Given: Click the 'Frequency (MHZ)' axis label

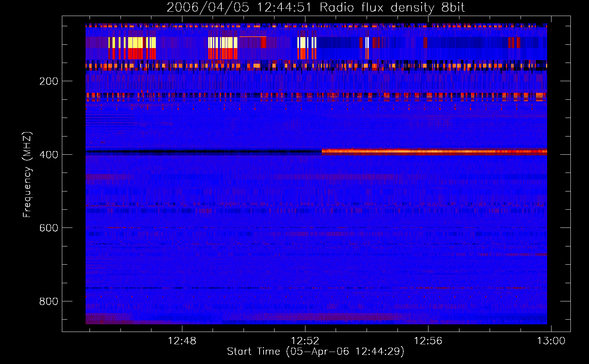Looking at the screenshot, I should 27,174.
